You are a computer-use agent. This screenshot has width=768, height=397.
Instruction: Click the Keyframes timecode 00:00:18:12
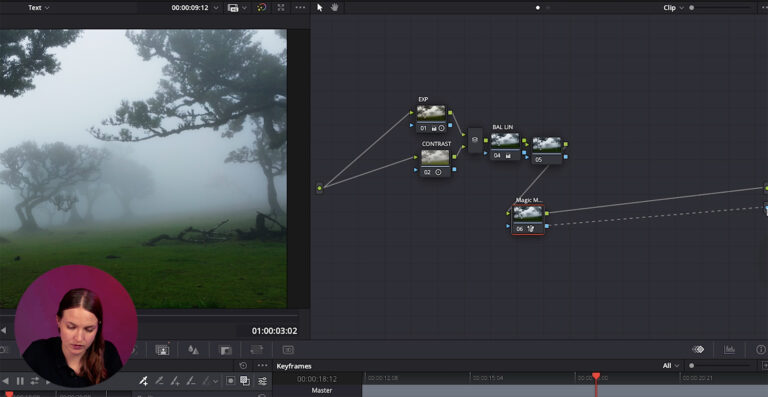[x=317, y=379]
